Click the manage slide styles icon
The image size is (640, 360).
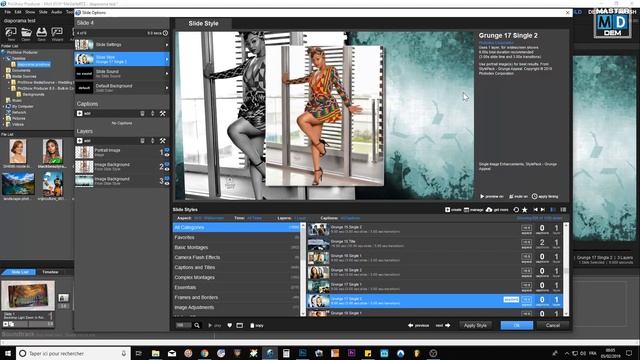466,210
